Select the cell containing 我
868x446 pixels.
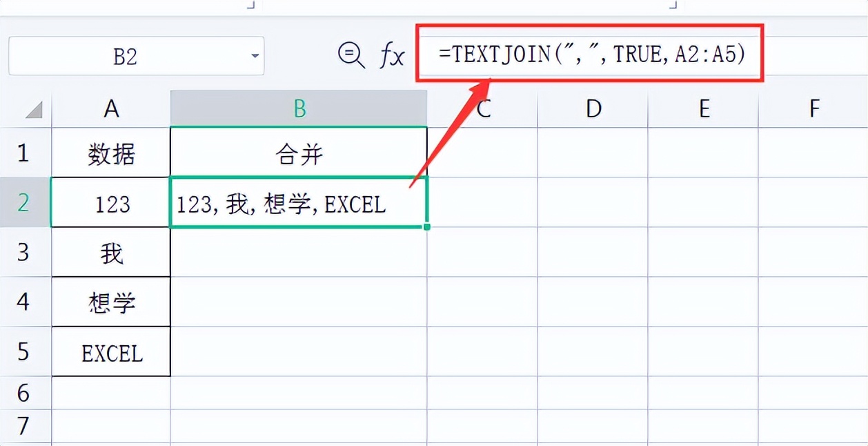[x=110, y=253]
